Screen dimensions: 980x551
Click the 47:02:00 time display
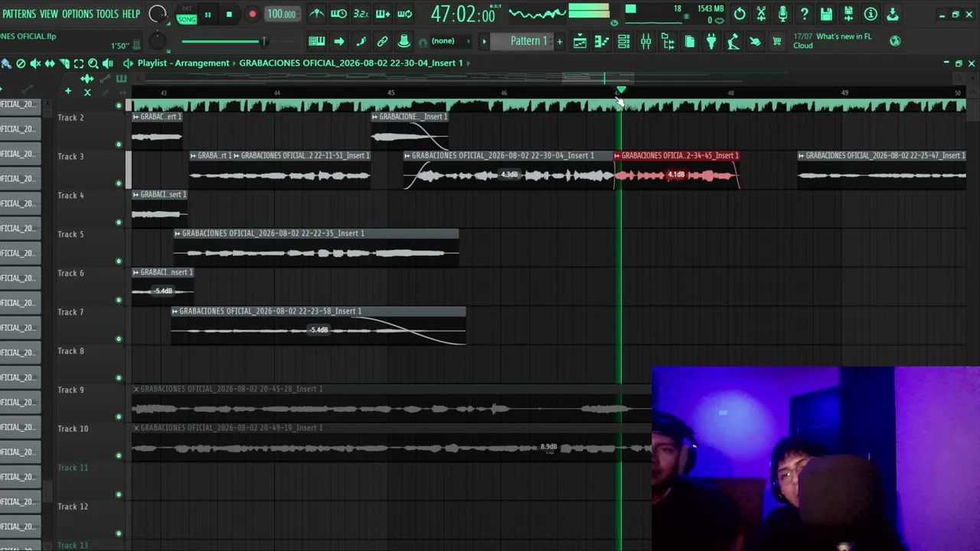(462, 15)
